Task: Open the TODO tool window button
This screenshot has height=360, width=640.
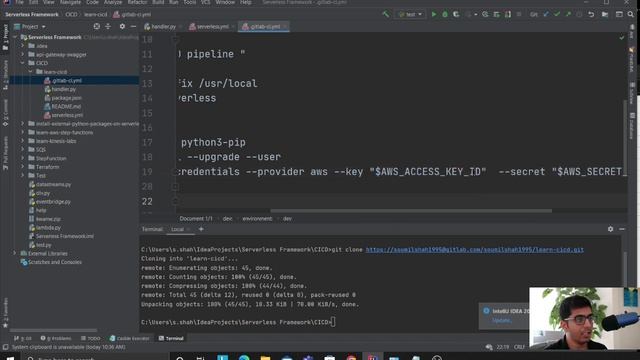Action: pos(90,338)
